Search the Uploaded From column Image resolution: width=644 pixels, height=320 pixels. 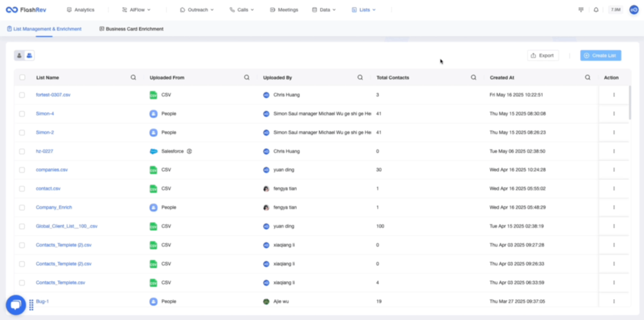click(x=247, y=78)
